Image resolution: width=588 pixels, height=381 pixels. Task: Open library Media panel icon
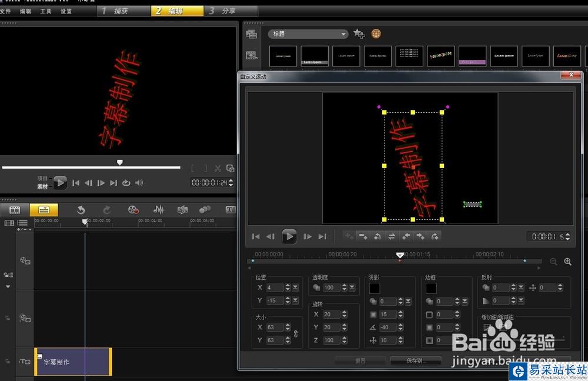[x=251, y=35]
